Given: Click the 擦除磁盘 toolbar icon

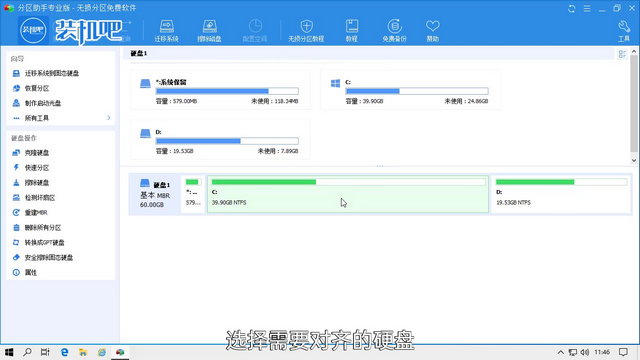Looking at the screenshot, I should 209,31.
